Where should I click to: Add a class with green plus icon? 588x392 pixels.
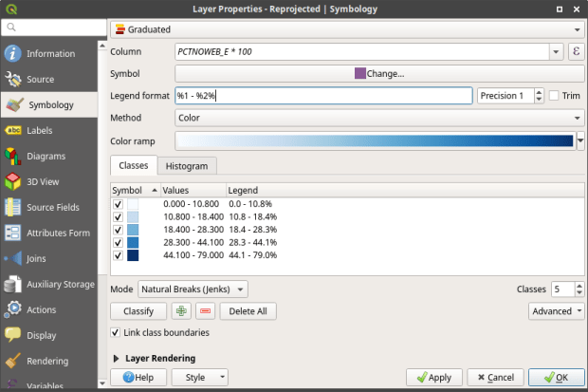click(181, 311)
